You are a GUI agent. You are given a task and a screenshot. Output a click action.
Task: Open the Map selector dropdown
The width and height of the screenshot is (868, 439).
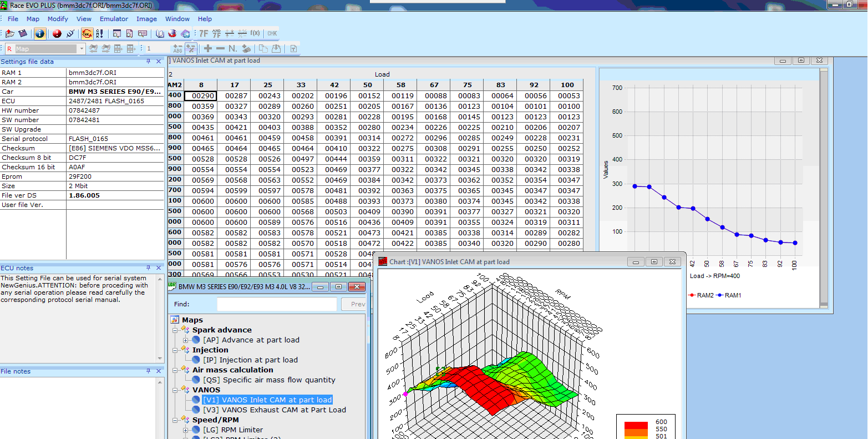coord(81,49)
